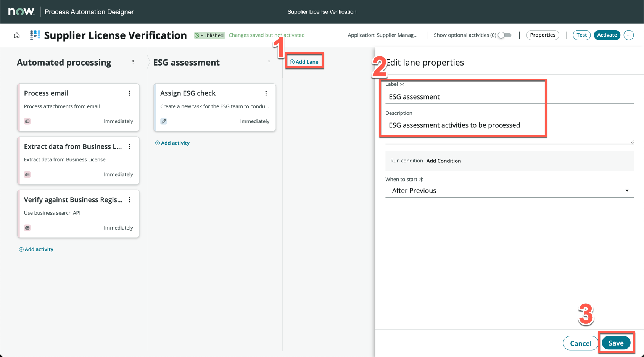Screen dimensions: 644x357
Task: Click the process grid icon beside title
Action: [35, 35]
